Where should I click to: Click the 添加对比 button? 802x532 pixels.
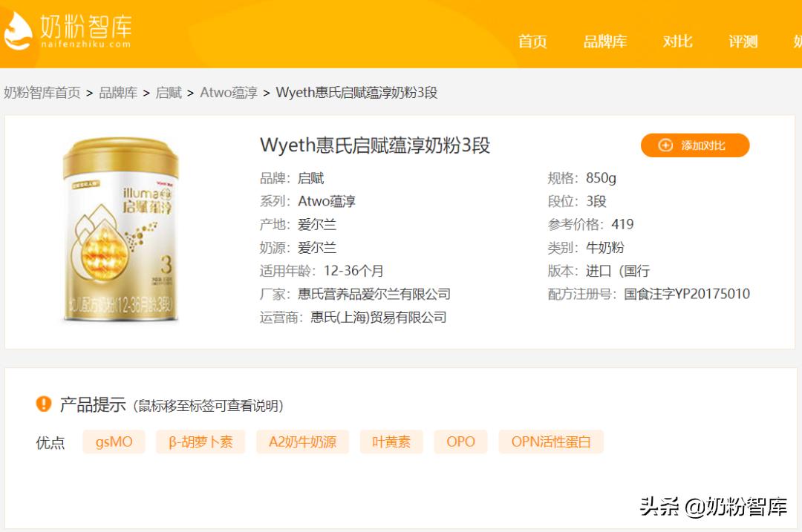pyautogui.click(x=694, y=145)
